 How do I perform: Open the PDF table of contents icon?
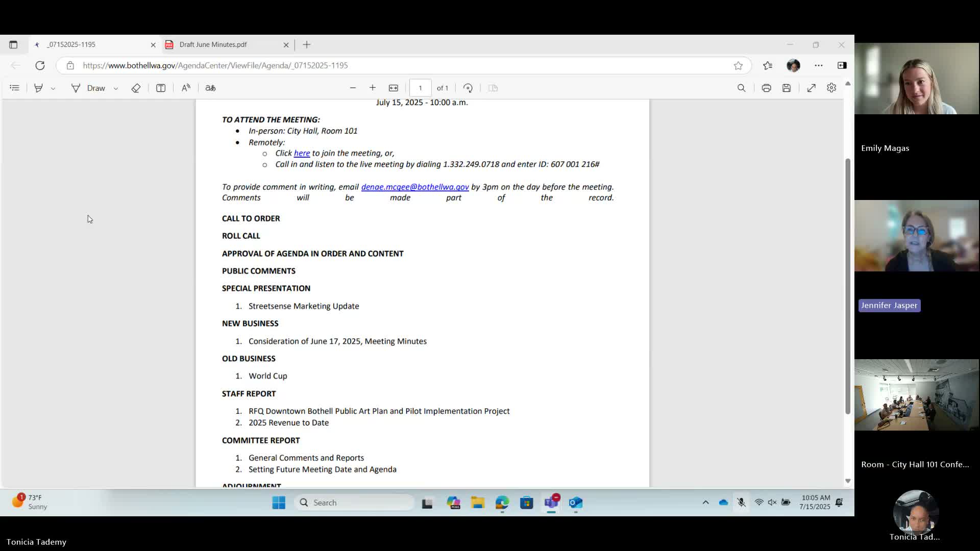pyautogui.click(x=14, y=88)
